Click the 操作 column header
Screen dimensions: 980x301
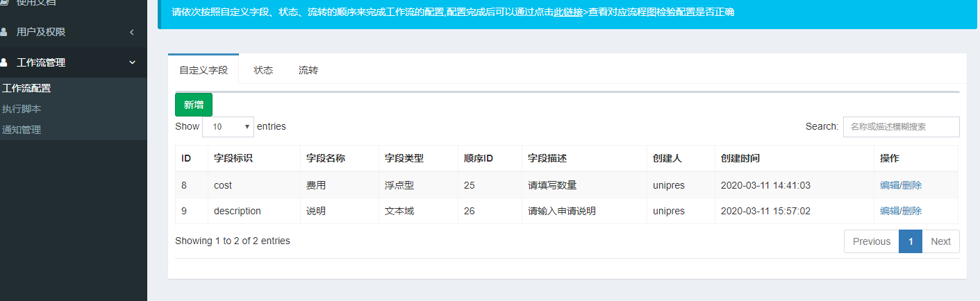916,159
